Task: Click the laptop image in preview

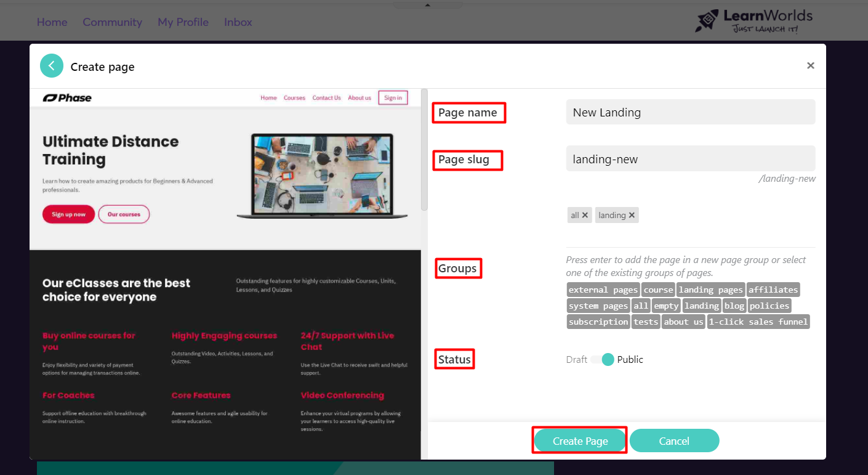Action: point(323,176)
